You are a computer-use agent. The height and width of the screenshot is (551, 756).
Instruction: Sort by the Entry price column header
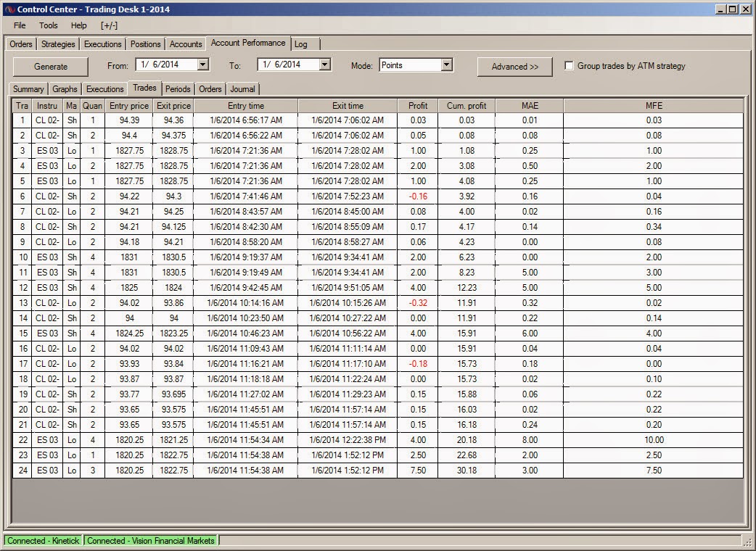128,106
